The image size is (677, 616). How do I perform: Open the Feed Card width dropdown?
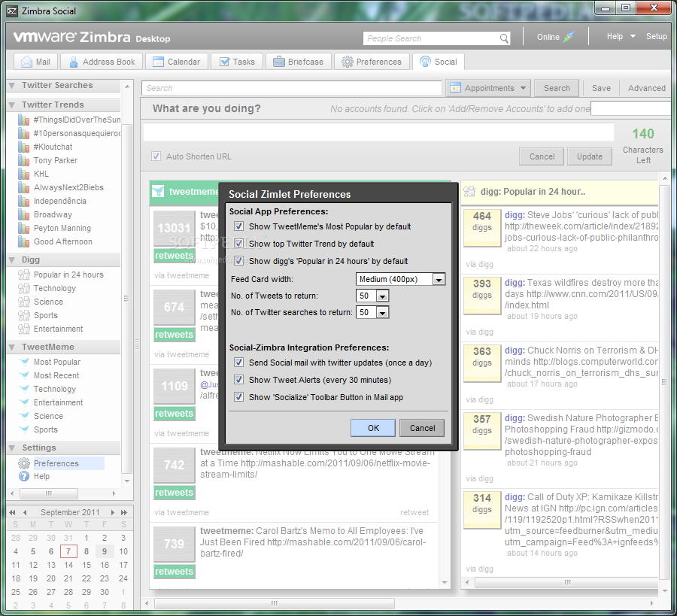[x=439, y=280]
